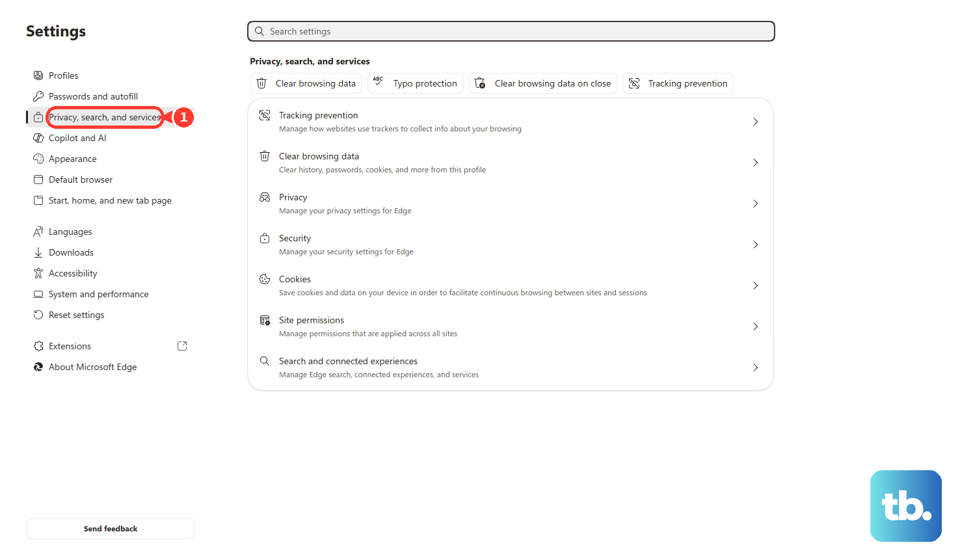Click the cookie icon in the Cookies row
The image size is (960, 560).
265,279
